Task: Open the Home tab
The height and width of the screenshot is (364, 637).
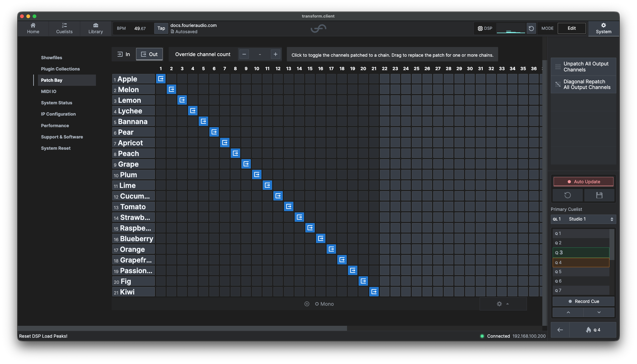Action: (33, 28)
